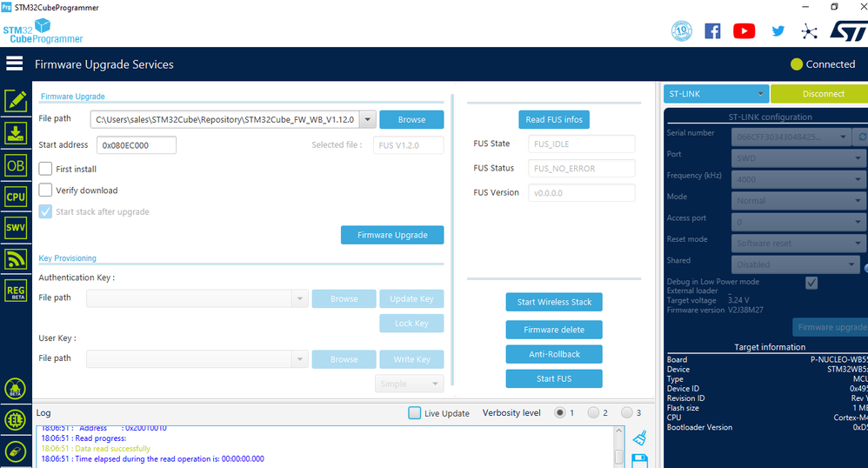The width and height of the screenshot is (868, 468).
Task: Open the Port SWD dropdown
Action: (x=799, y=157)
